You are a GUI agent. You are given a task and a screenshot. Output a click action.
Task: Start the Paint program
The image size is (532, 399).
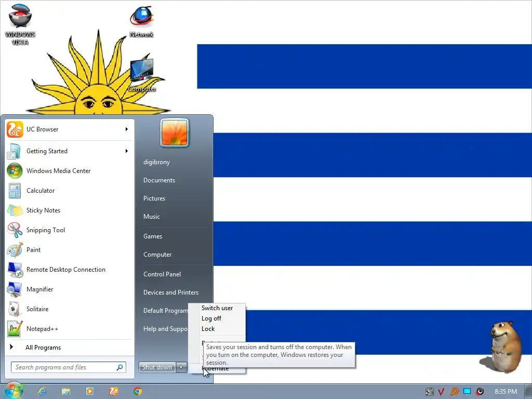tap(69, 250)
